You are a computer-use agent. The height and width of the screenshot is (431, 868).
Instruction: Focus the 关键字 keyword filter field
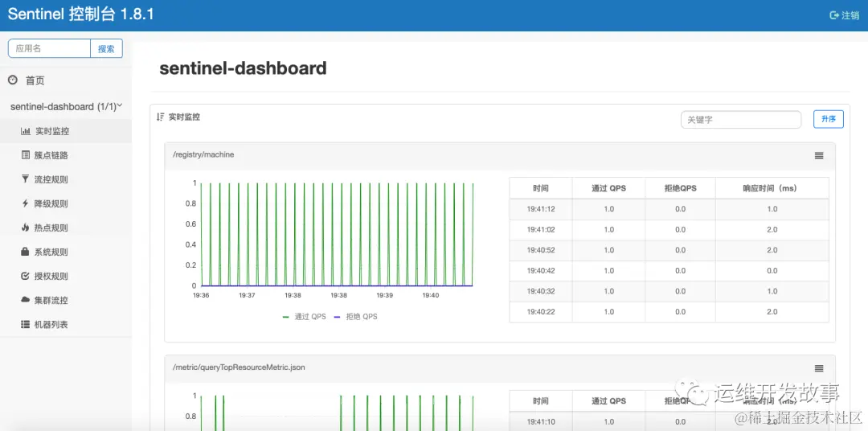click(741, 119)
